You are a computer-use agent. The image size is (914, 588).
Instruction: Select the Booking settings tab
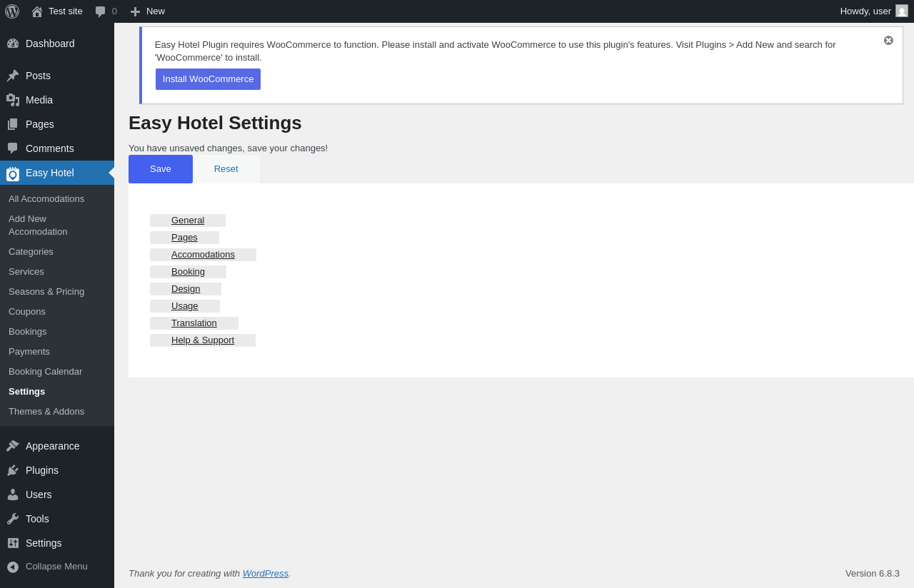tap(188, 272)
